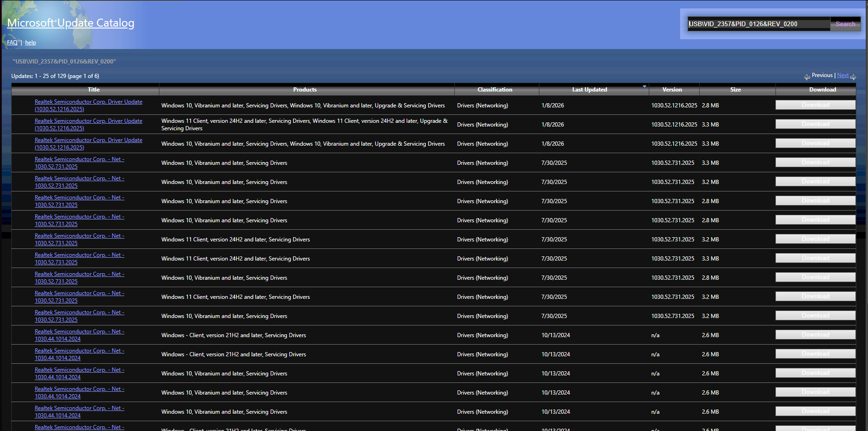This screenshot has width=868, height=431.
Task: Open the Windows 11 Driver Update title dated 1/8/2026
Action: [x=88, y=125]
